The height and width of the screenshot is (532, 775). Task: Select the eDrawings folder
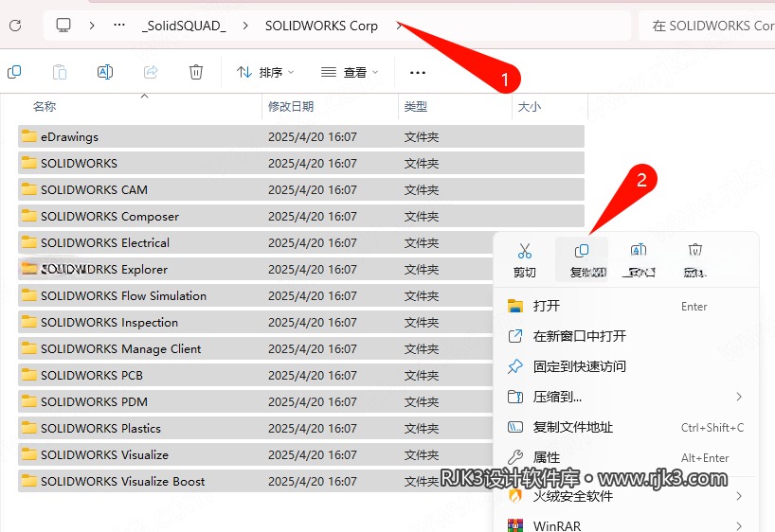coord(301,137)
